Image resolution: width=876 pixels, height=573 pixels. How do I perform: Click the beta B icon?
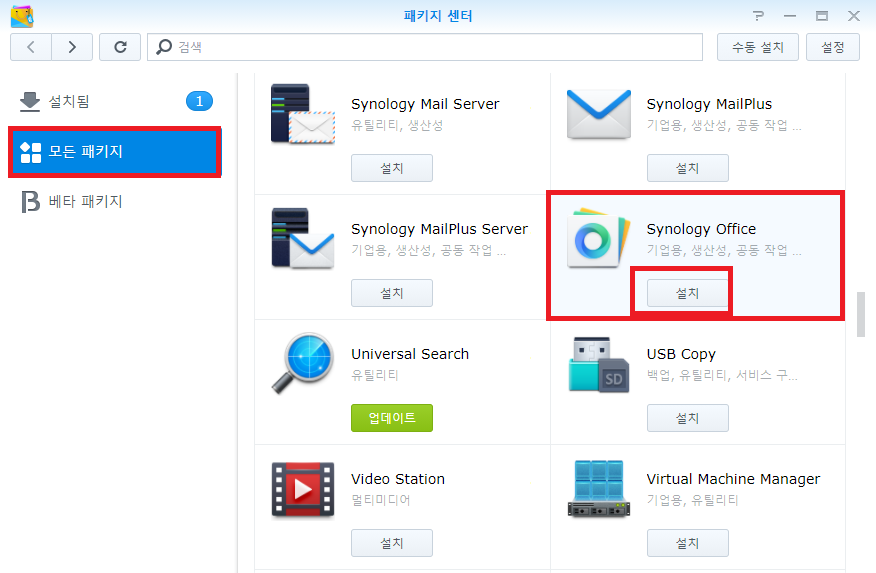click(30, 202)
